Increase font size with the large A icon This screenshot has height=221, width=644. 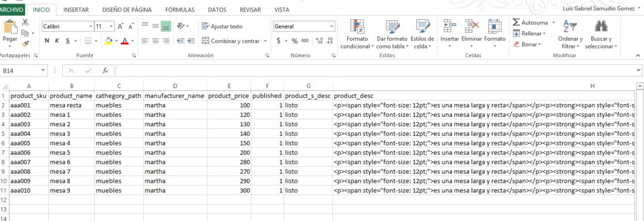[x=121, y=26]
